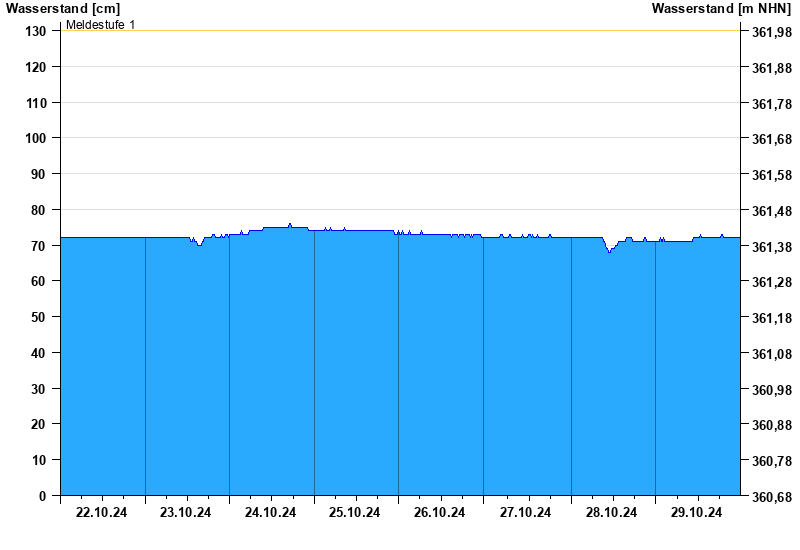Click the Wasserstand [m NHN] axis title
The height and width of the screenshot is (550, 800).
(x=721, y=9)
